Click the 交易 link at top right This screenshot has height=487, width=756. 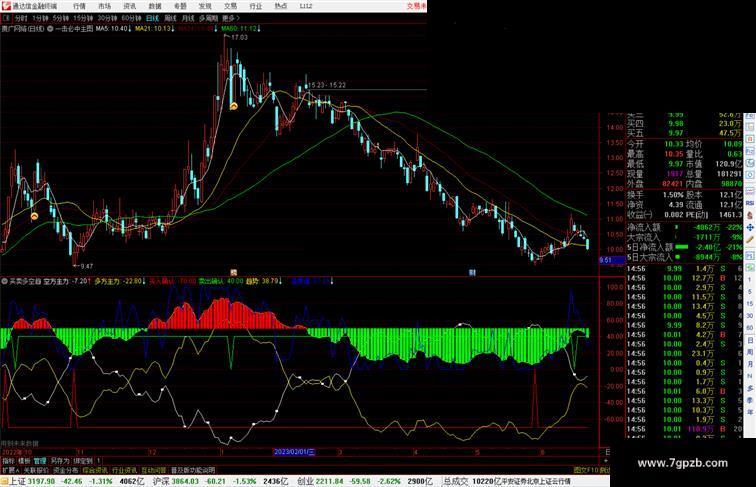[x=417, y=6]
